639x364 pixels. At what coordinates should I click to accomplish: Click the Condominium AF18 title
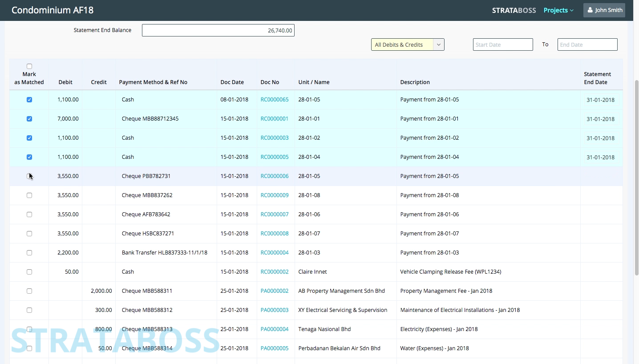point(53,10)
